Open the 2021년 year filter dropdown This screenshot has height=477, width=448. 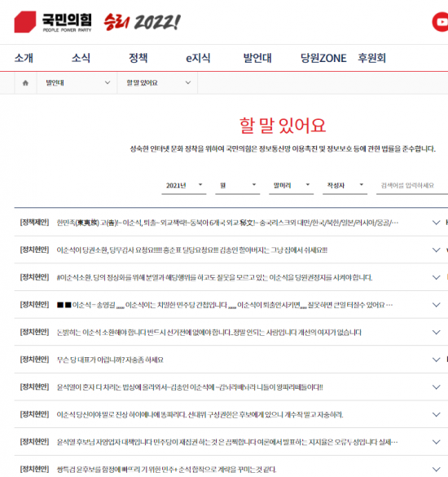click(x=184, y=185)
